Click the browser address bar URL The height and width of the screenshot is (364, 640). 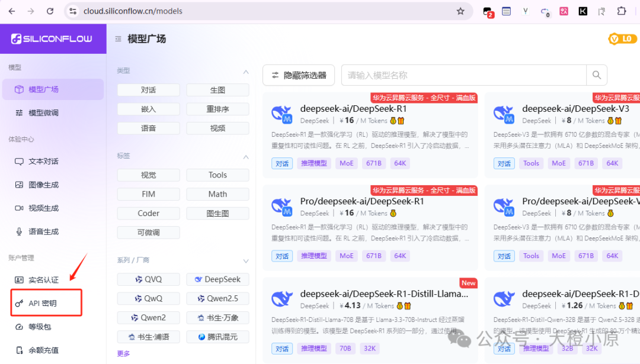(133, 11)
